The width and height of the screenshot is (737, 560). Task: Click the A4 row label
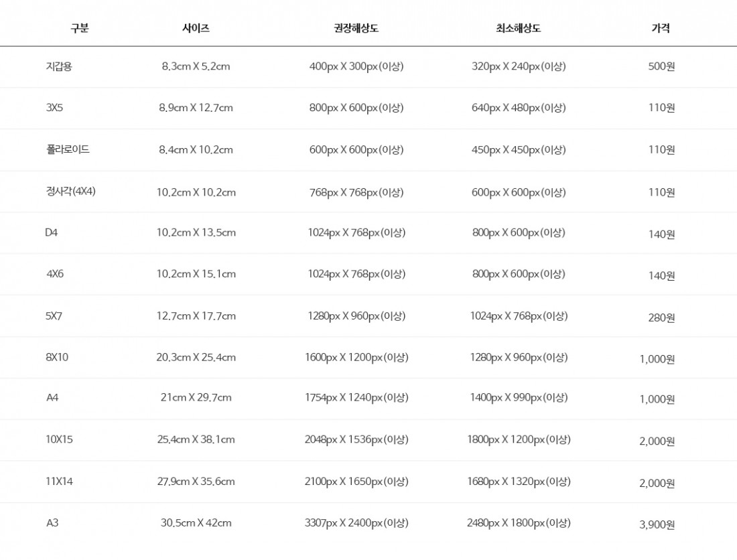[52, 397]
